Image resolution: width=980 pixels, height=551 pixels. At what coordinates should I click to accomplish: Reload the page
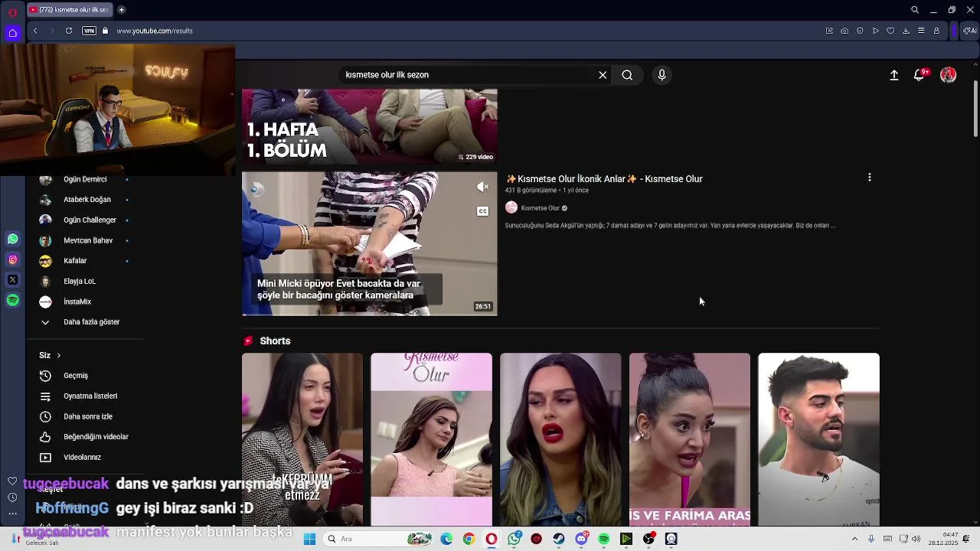click(69, 31)
